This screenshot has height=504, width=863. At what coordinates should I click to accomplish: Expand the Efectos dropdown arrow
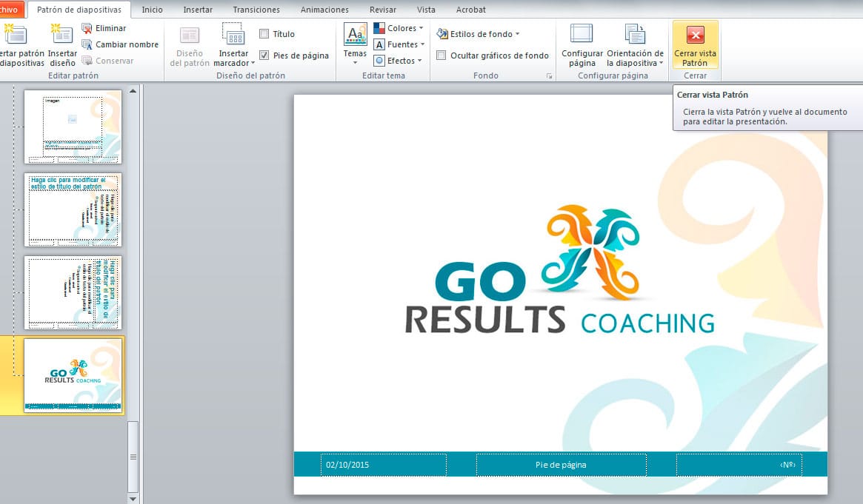click(x=419, y=61)
